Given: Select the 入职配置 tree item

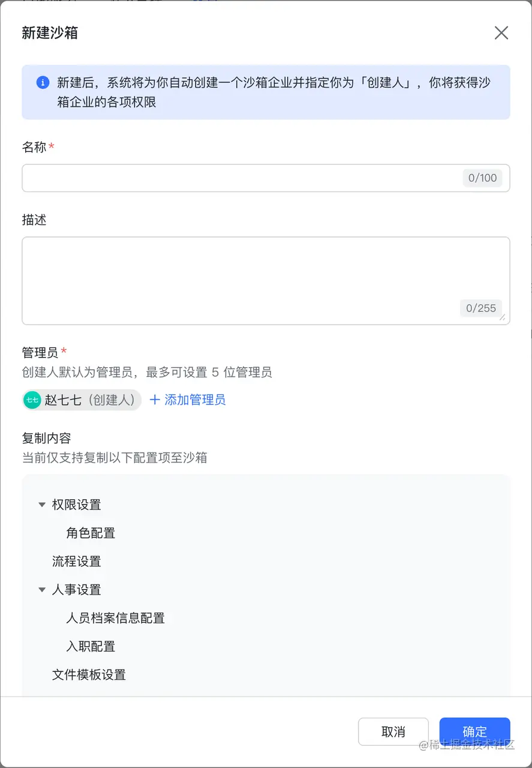Looking at the screenshot, I should coord(91,646).
